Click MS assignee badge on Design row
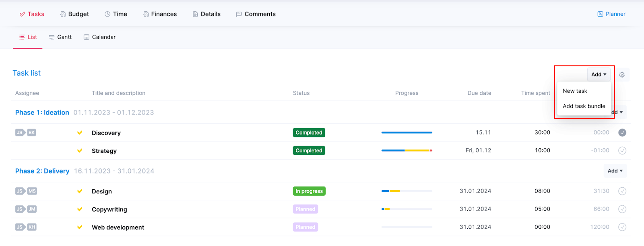This screenshot has height=246, width=644. (x=32, y=191)
